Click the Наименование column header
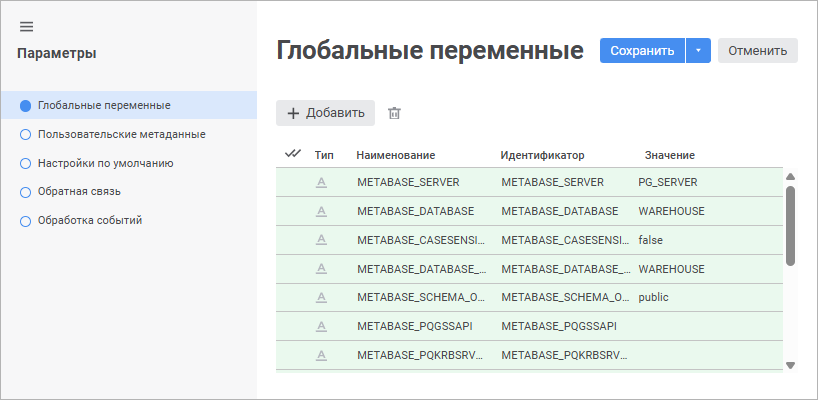This screenshot has width=818, height=400. 396,155
